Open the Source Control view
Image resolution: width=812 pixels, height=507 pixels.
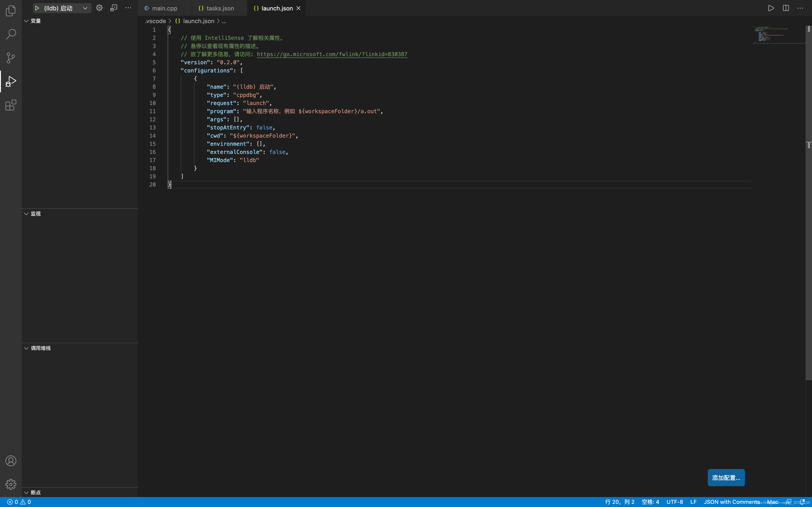[x=11, y=58]
